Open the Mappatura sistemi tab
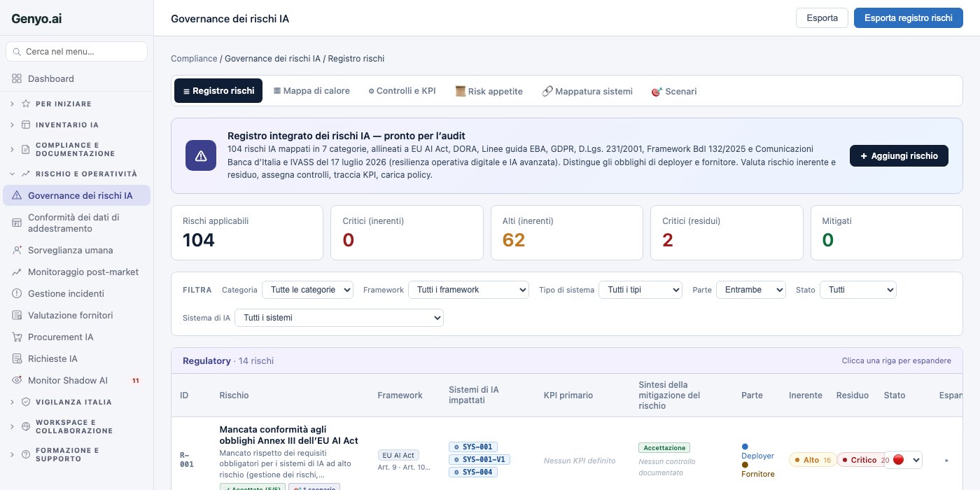The height and width of the screenshot is (490, 980). (587, 91)
